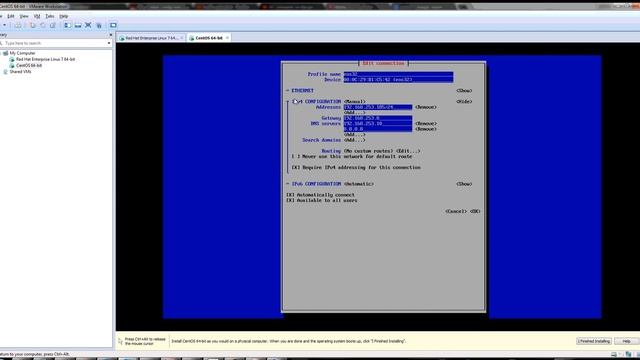Open the power options dropdown arrow in toolbar
Image resolution: width=640 pixels, height=360 pixels.
(4, 25)
